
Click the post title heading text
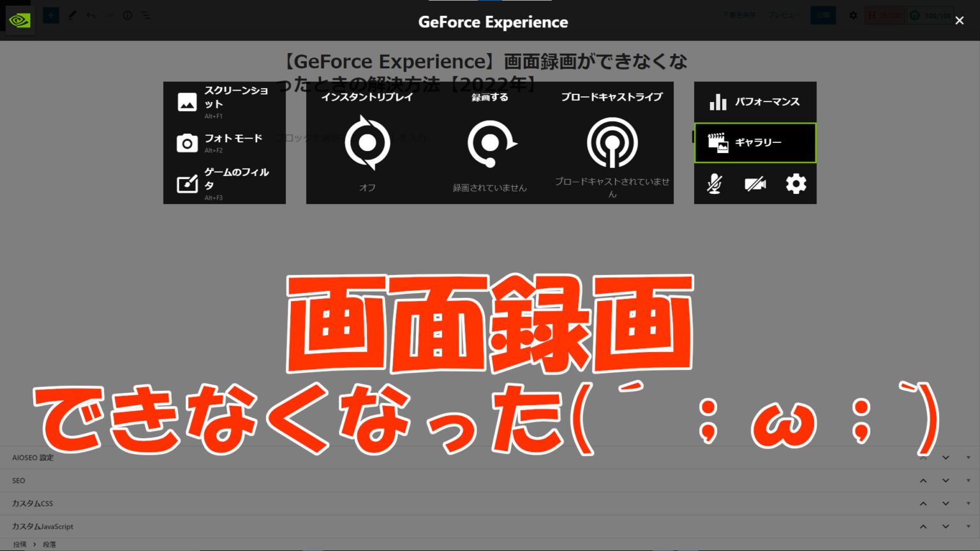(485, 72)
